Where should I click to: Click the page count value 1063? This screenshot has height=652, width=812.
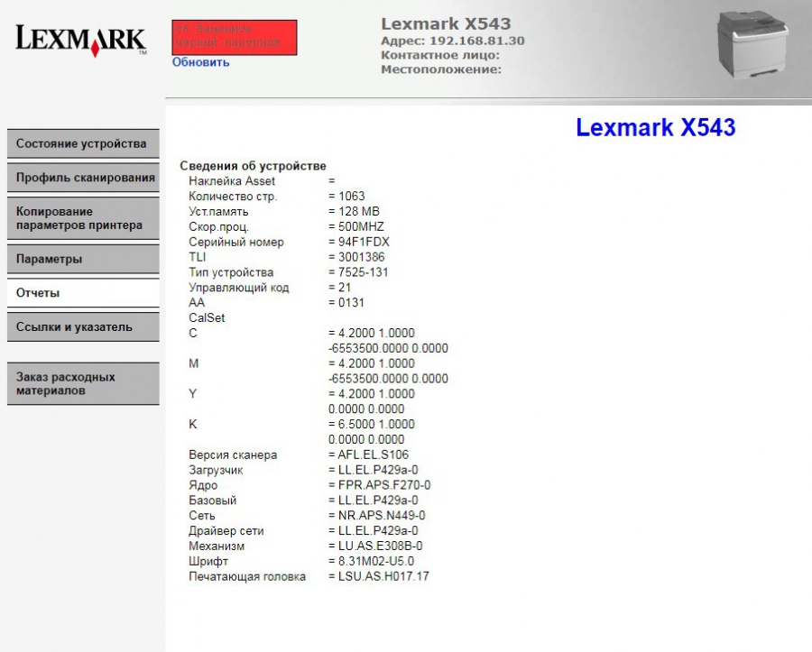tap(351, 196)
